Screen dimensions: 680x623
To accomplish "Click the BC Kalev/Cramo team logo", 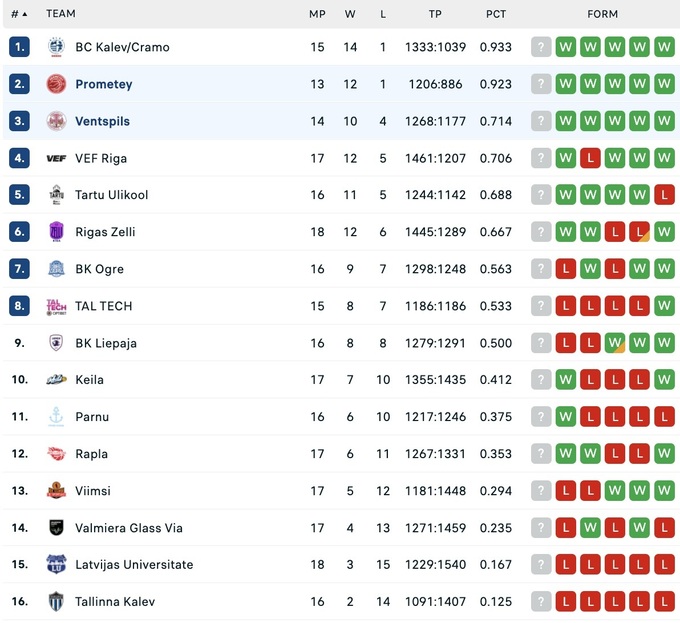I will [x=56, y=47].
